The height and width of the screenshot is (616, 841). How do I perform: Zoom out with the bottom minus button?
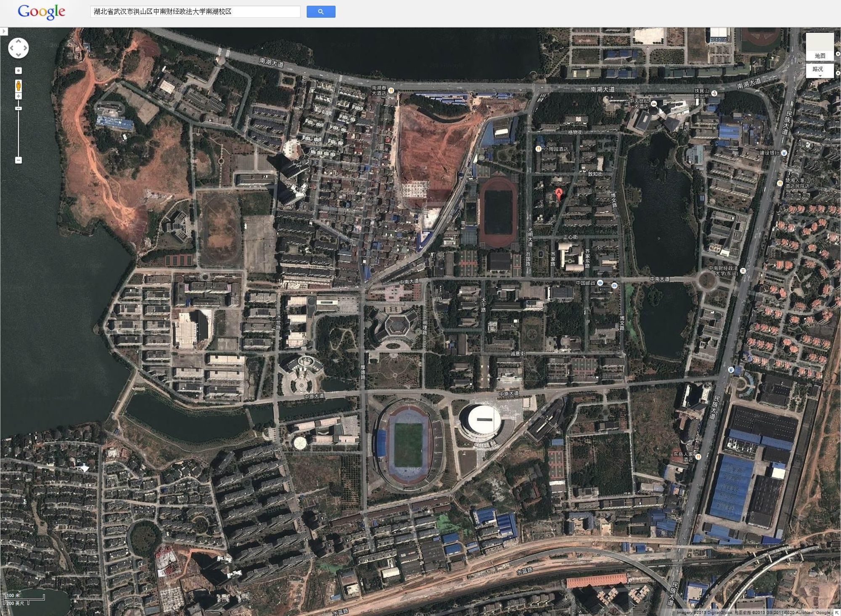tap(19, 160)
